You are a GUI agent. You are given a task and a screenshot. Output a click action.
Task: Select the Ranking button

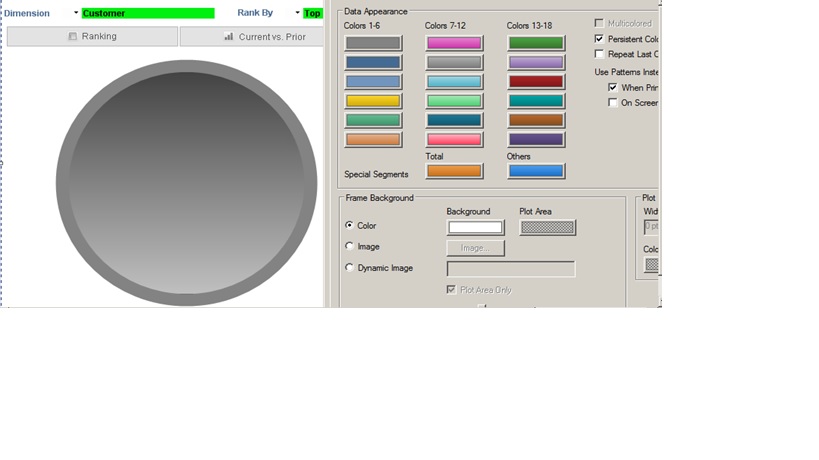92,37
